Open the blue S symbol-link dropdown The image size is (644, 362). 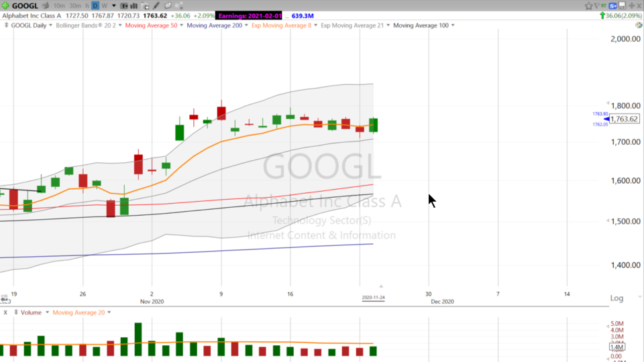(x=612, y=6)
